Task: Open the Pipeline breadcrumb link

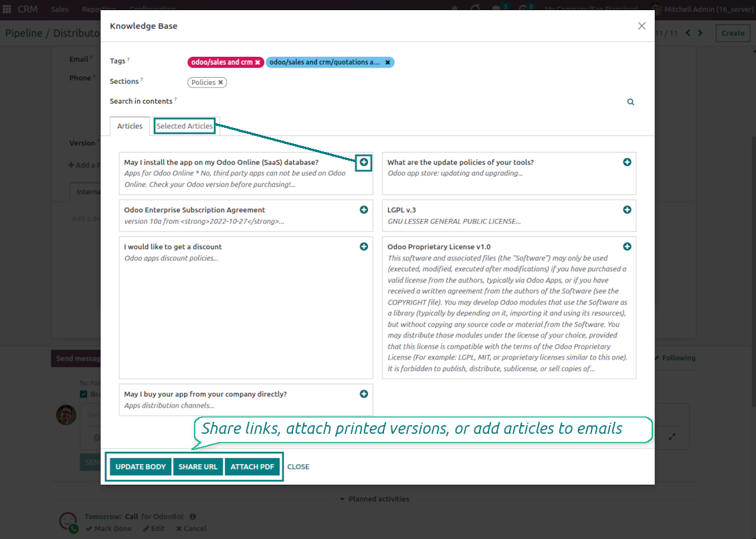Action: 23,33
